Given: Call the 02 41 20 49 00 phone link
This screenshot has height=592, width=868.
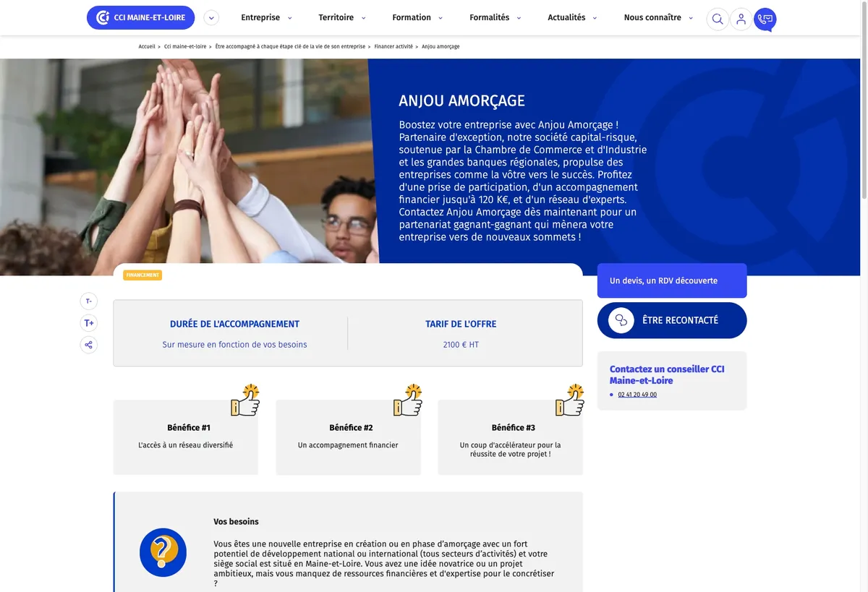Looking at the screenshot, I should point(637,395).
